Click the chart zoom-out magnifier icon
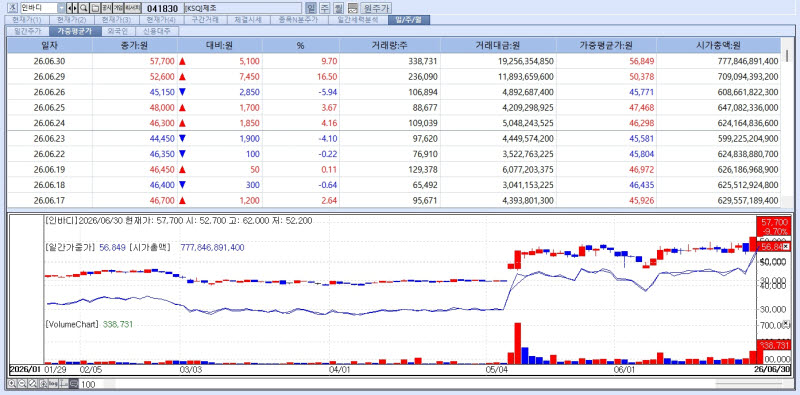The height and width of the screenshot is (395, 800). [22, 384]
